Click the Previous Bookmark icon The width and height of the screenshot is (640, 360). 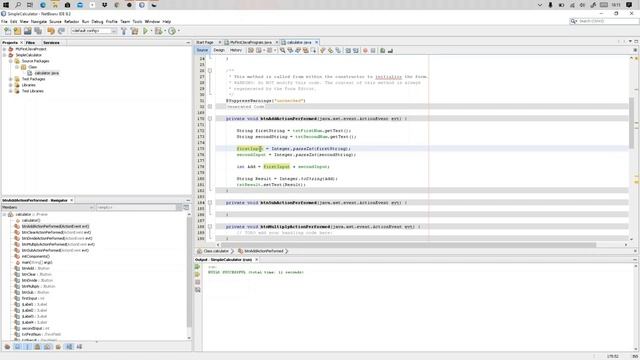(x=322, y=51)
